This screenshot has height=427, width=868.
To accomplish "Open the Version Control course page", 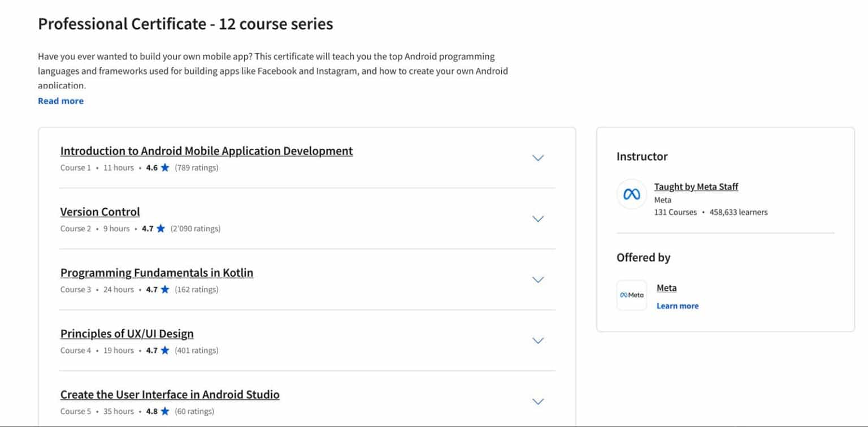I will tap(100, 212).
